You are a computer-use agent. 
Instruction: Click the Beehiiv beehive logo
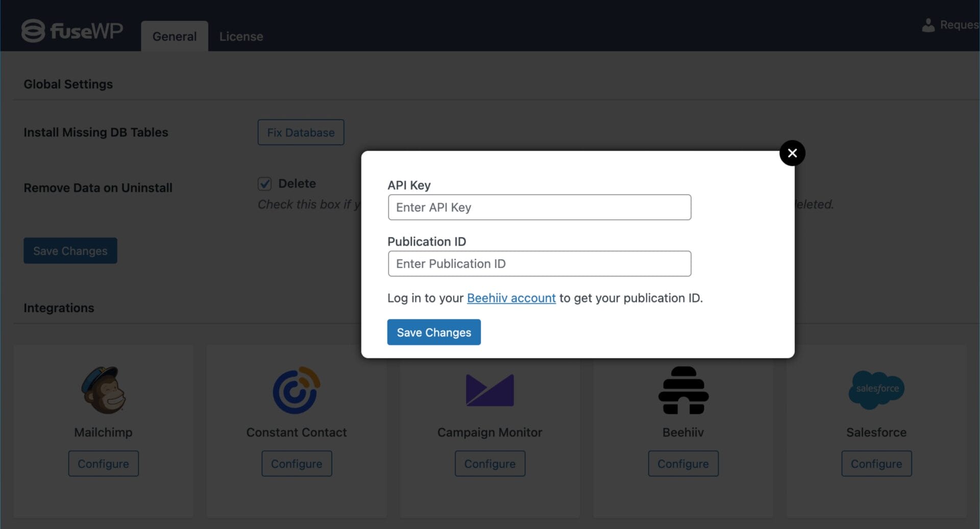pos(683,390)
